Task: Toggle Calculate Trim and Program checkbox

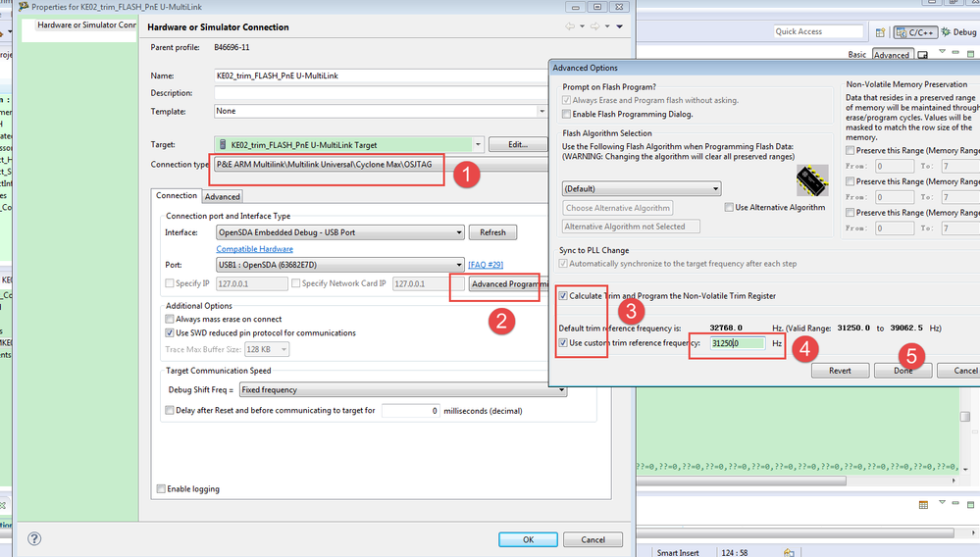Action: pos(563,296)
